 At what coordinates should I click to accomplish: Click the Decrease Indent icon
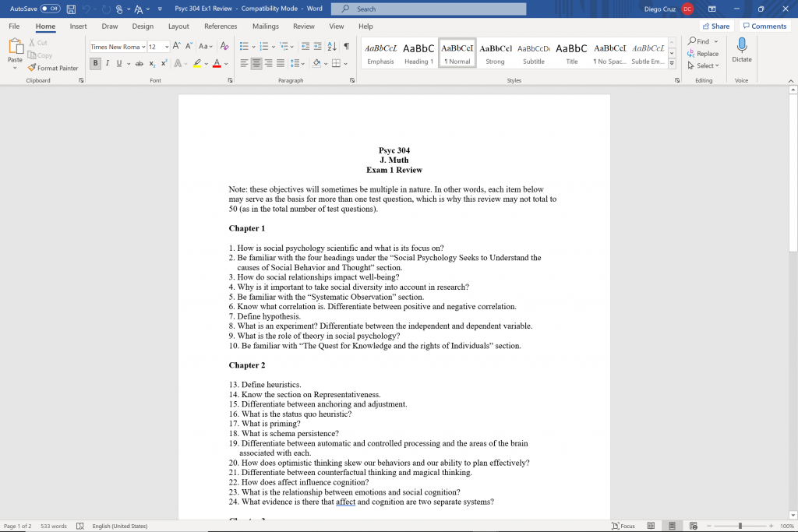(305, 46)
